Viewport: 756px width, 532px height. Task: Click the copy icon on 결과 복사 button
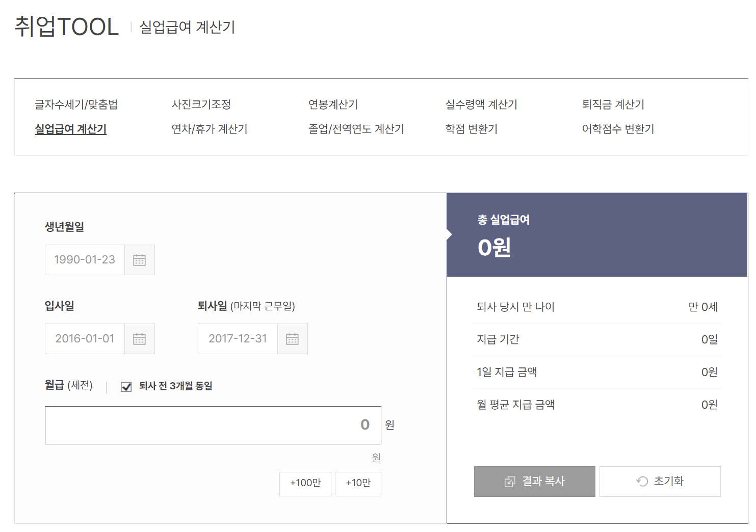[x=509, y=481]
